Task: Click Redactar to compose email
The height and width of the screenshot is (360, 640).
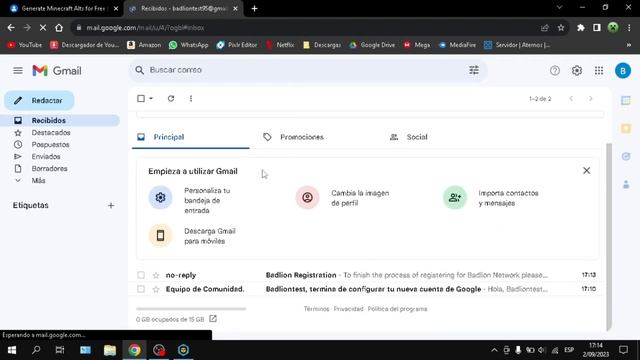Action: click(39, 100)
